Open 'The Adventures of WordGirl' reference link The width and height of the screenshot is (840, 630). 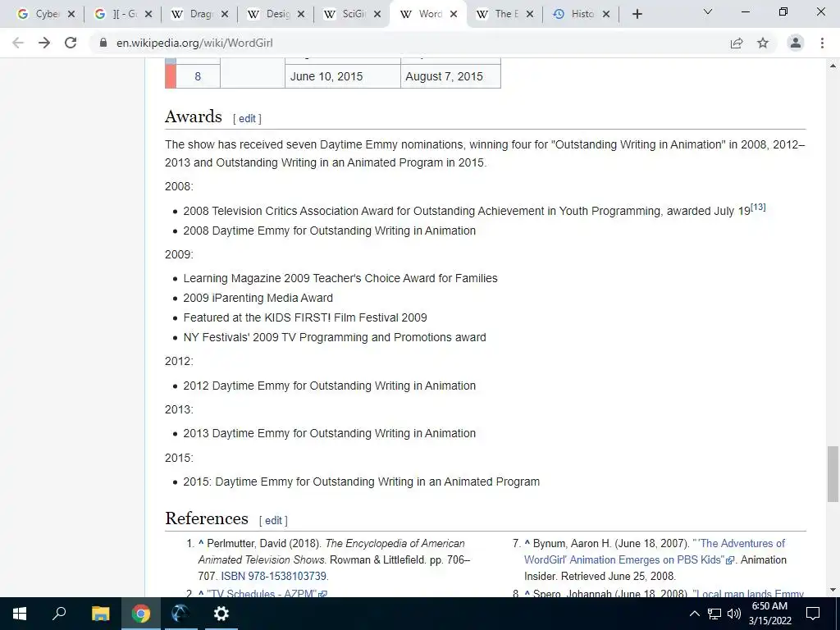tap(655, 551)
